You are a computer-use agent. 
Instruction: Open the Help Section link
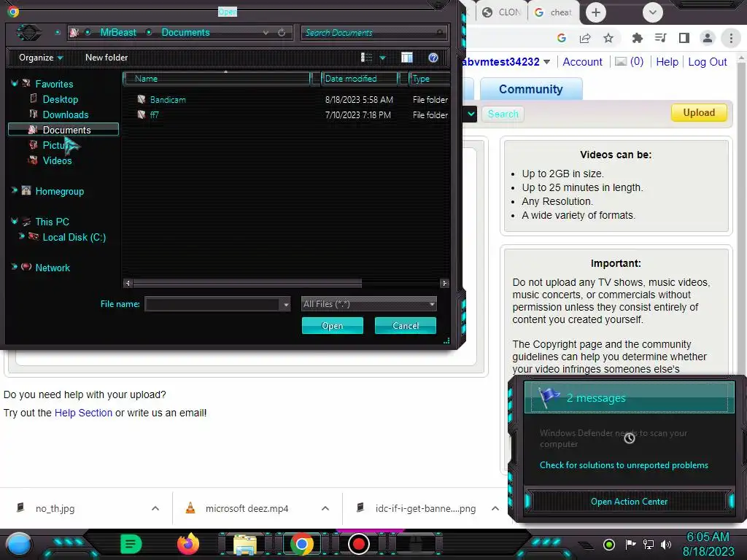pos(83,413)
